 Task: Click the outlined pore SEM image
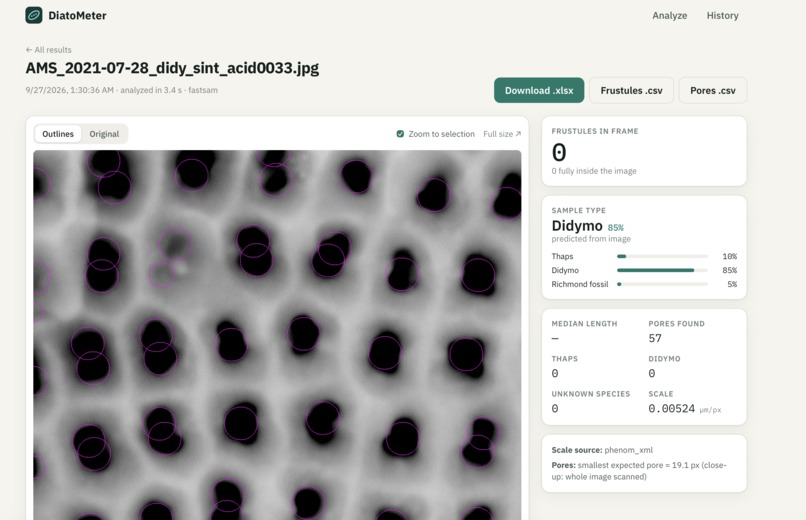(277, 335)
